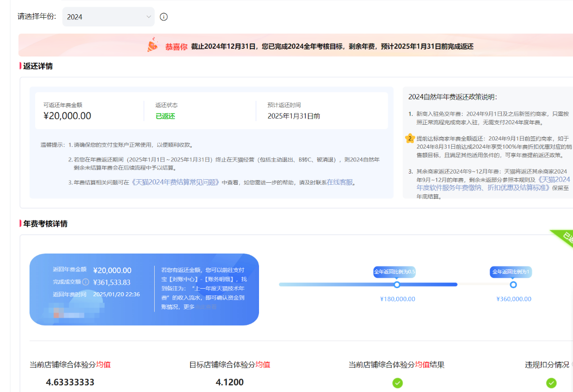Click the info icon beside the year selector

164,17
